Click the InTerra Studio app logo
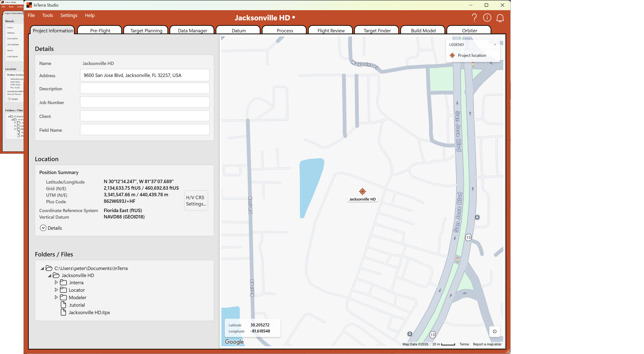644x354 pixels. [29, 5]
